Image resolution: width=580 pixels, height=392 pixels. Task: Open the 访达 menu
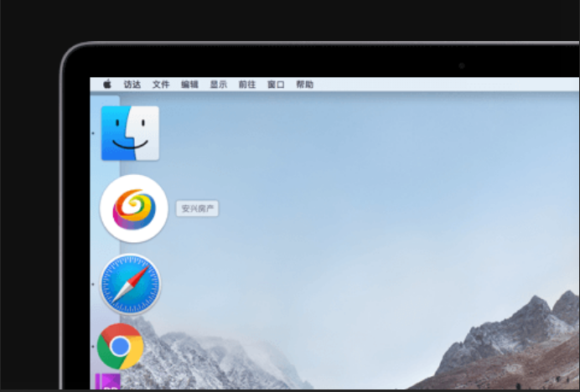[132, 85]
